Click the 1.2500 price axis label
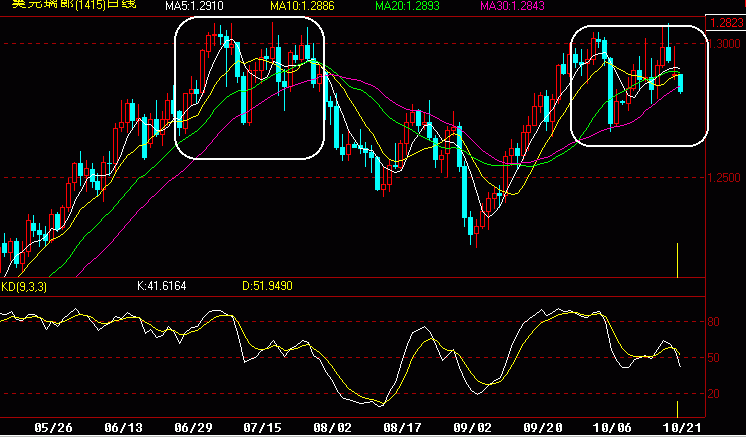746x437 pixels. (x=724, y=178)
